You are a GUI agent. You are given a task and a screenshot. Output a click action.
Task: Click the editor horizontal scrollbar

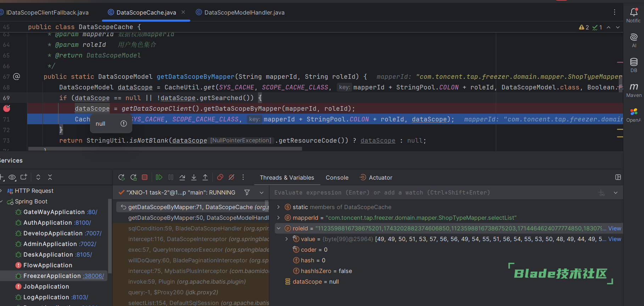(165, 149)
